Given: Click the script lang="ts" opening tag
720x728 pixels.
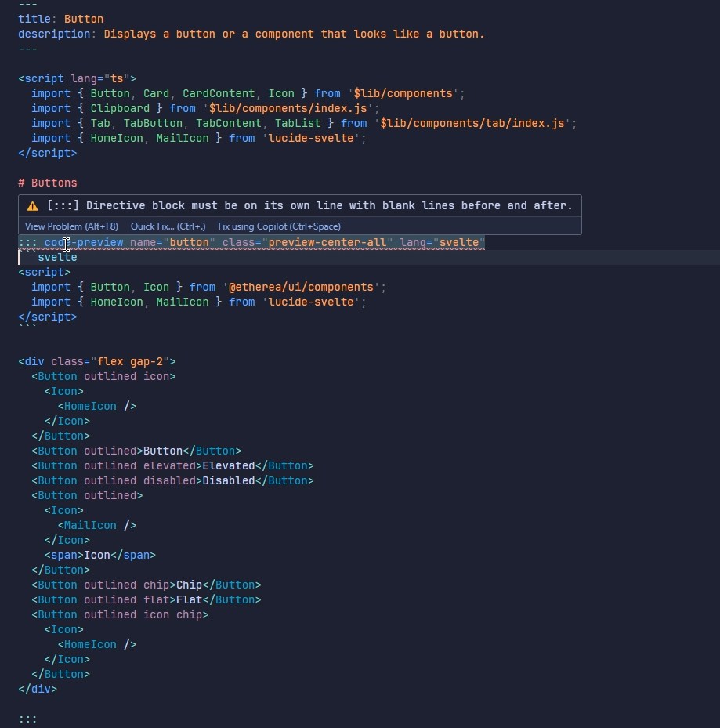Looking at the screenshot, I should (77, 78).
